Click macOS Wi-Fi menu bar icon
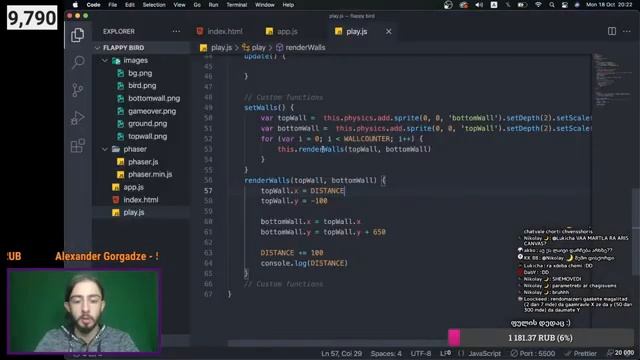640x360 pixels. pos(538,5)
